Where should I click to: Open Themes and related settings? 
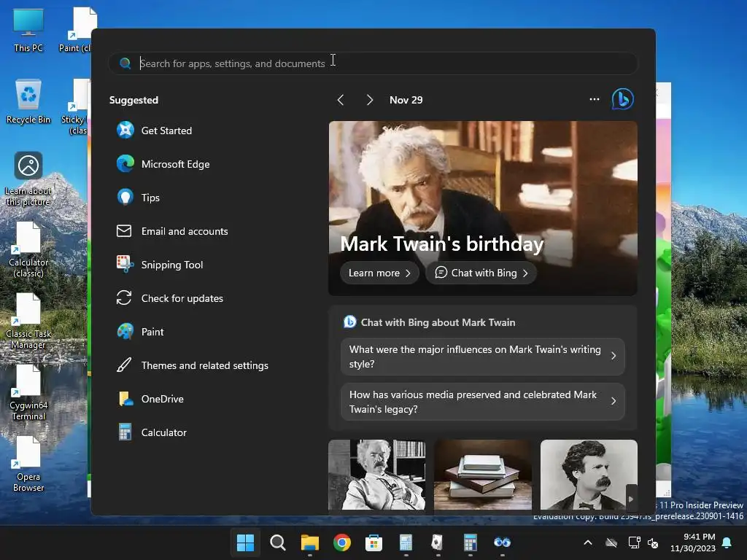coord(193,365)
